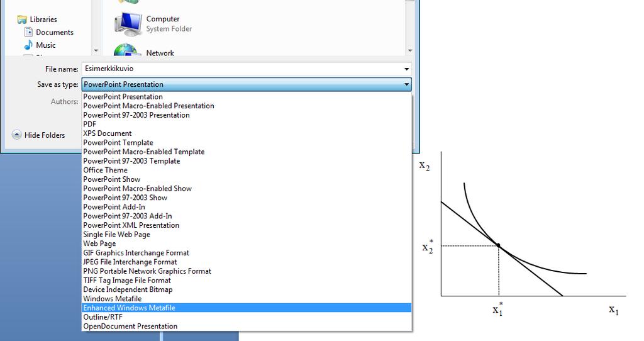The image size is (644, 341).
Task: Select PowerPoint Presentation in the type list
Action: point(247,96)
